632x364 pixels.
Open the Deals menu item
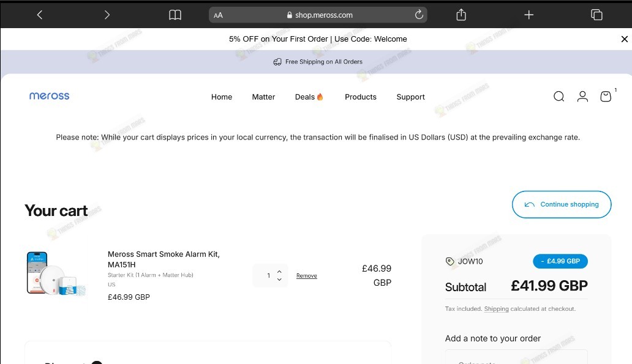tap(309, 97)
